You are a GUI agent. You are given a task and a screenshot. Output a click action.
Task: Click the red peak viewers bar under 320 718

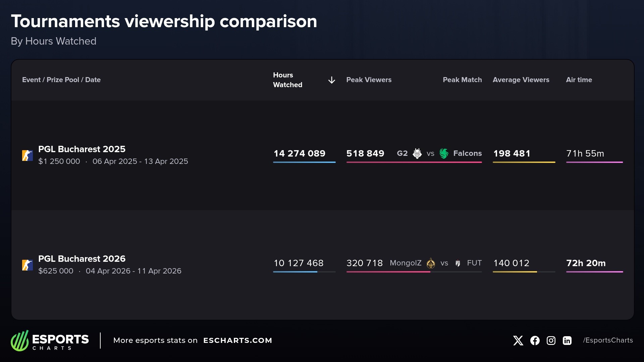tap(388, 272)
